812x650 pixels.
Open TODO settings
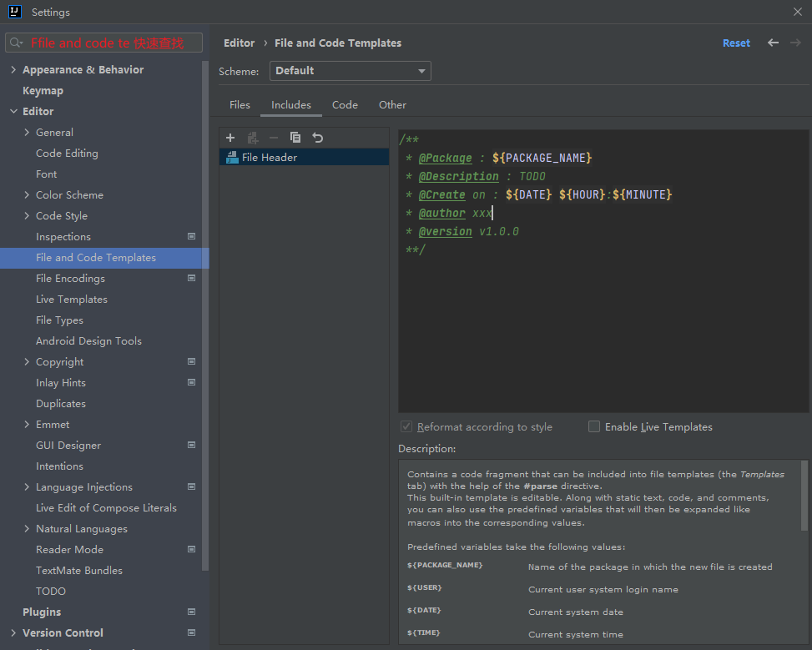[x=51, y=591]
